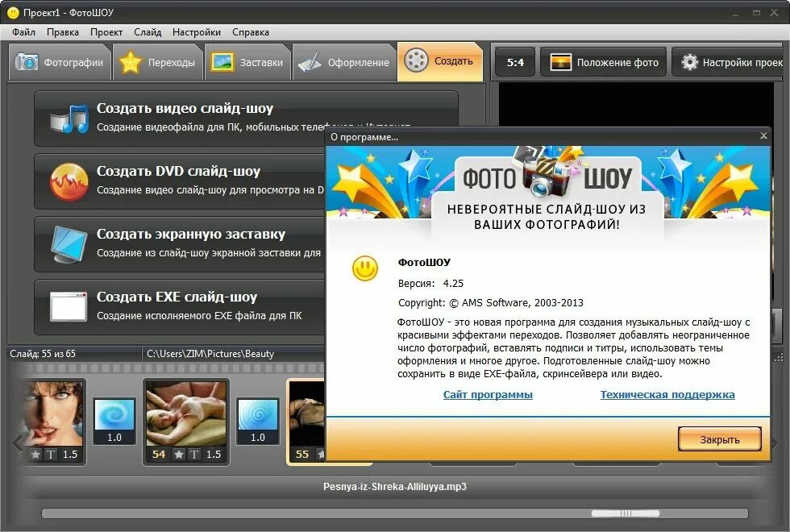Open the Файл menu
The image size is (790, 532).
pos(23,32)
